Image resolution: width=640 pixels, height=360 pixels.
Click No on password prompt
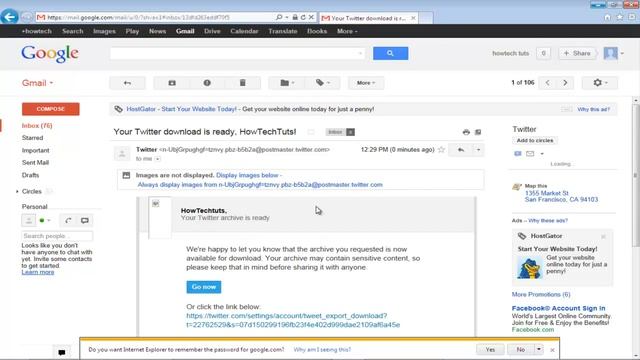(x=520, y=350)
